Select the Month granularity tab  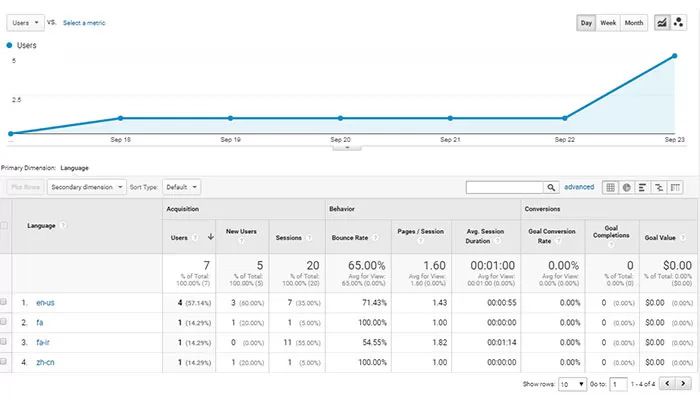[x=634, y=23]
